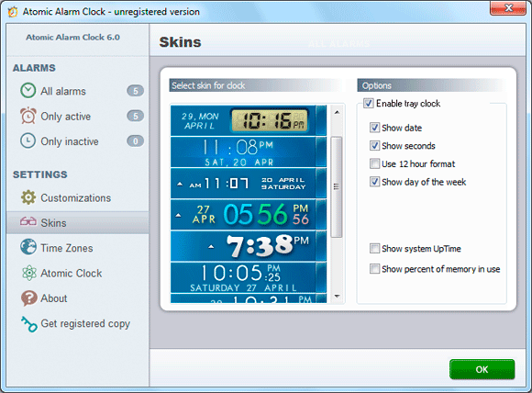Click the Skins glasses icon
This screenshot has height=393, width=532.
point(28,222)
